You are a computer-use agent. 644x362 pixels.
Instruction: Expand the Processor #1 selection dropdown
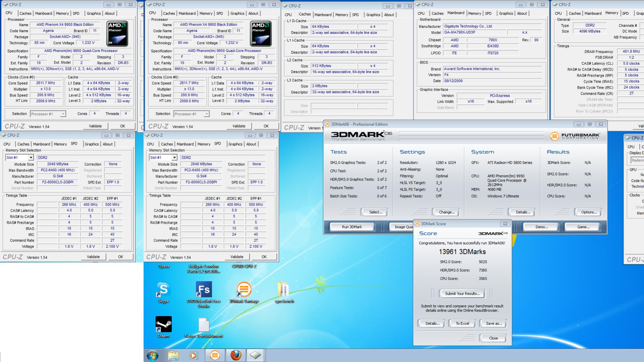point(63,114)
